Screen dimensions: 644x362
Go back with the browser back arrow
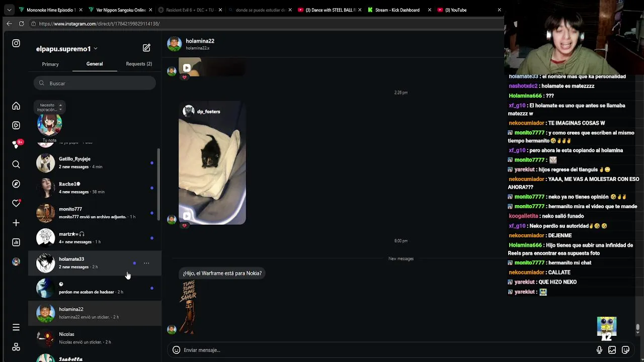click(9, 24)
